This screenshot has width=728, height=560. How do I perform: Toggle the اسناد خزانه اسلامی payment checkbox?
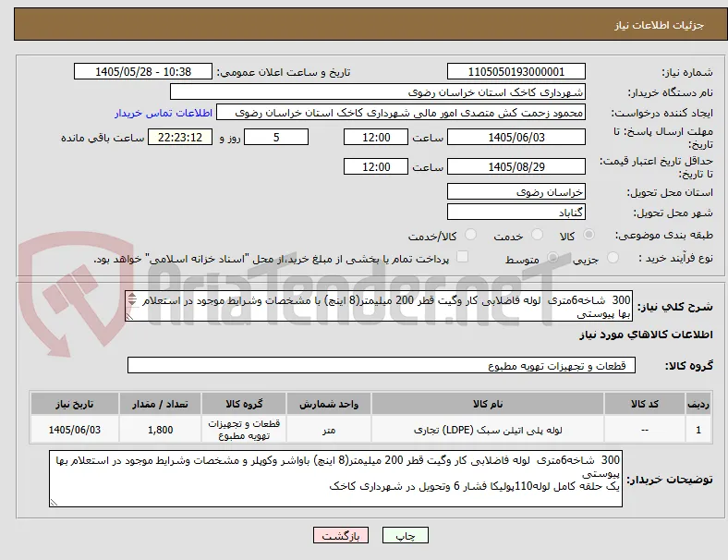463,257
